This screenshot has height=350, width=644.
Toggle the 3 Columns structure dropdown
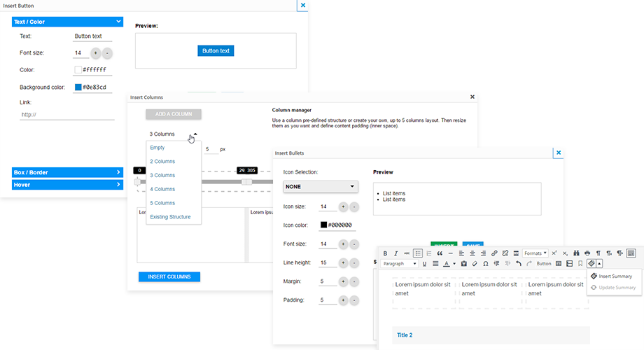[x=174, y=134]
